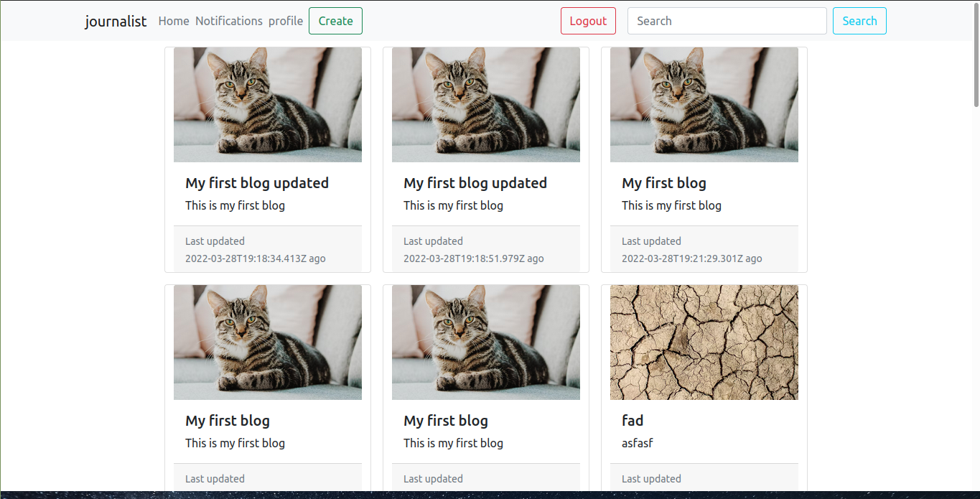Screen dimensions: 980x499
Task: Open the top-right "My first blog" title
Action: pos(664,183)
